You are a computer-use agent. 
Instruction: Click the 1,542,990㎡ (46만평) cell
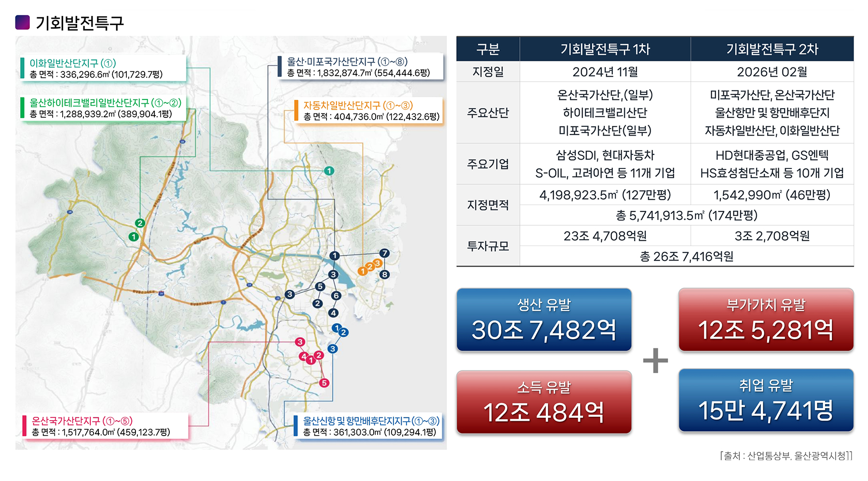(772, 195)
